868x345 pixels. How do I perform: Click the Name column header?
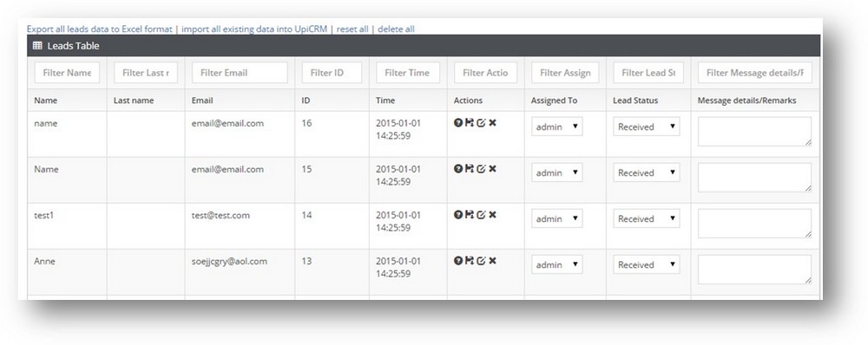[45, 101]
